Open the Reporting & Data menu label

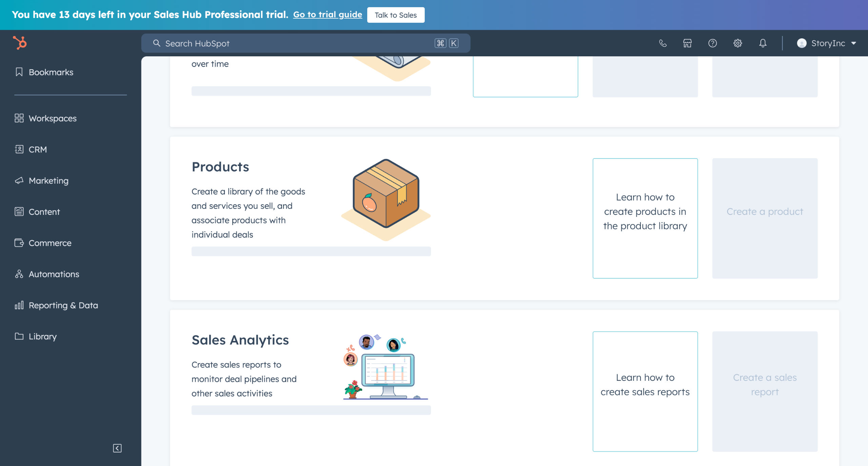pos(63,305)
